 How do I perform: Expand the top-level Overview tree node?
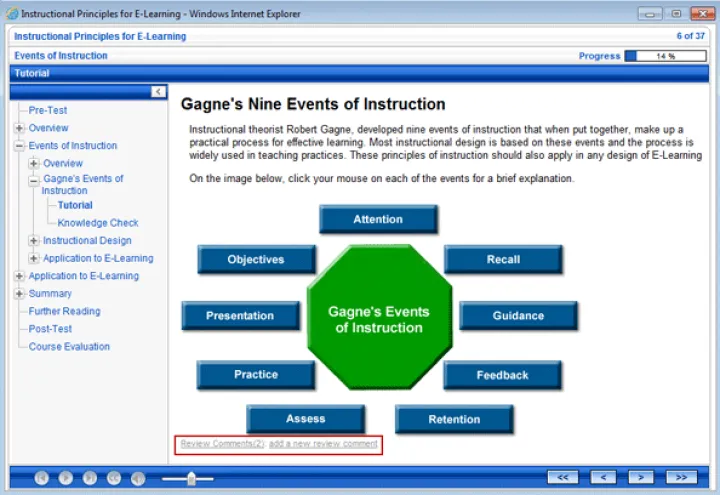pyautogui.click(x=20, y=128)
